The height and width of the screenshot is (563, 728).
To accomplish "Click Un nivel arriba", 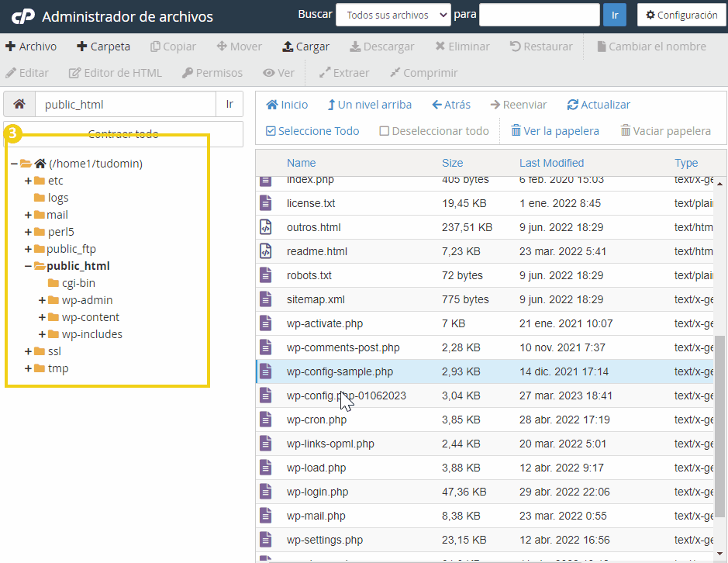I will point(370,105).
